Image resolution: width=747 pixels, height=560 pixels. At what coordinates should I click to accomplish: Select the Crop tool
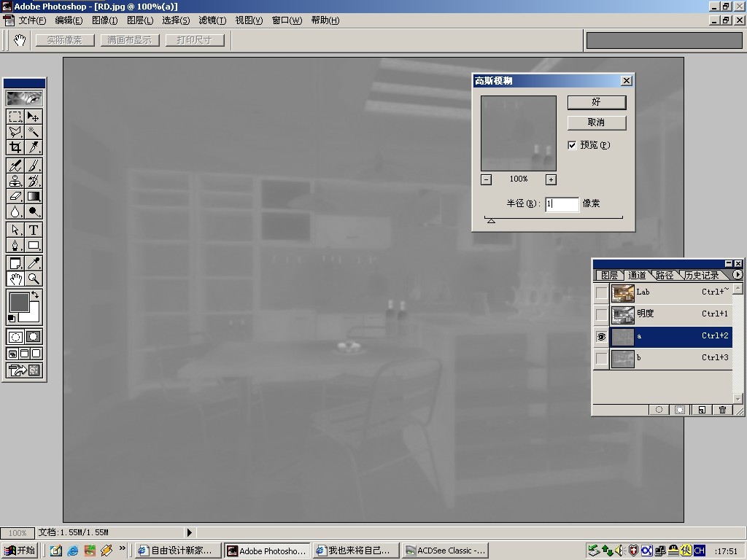tap(15, 147)
